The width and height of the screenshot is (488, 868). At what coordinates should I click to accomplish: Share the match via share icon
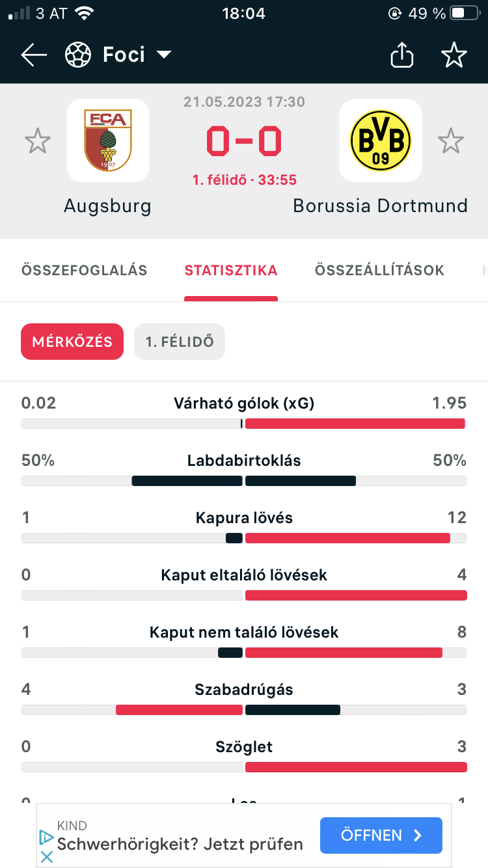coord(402,55)
